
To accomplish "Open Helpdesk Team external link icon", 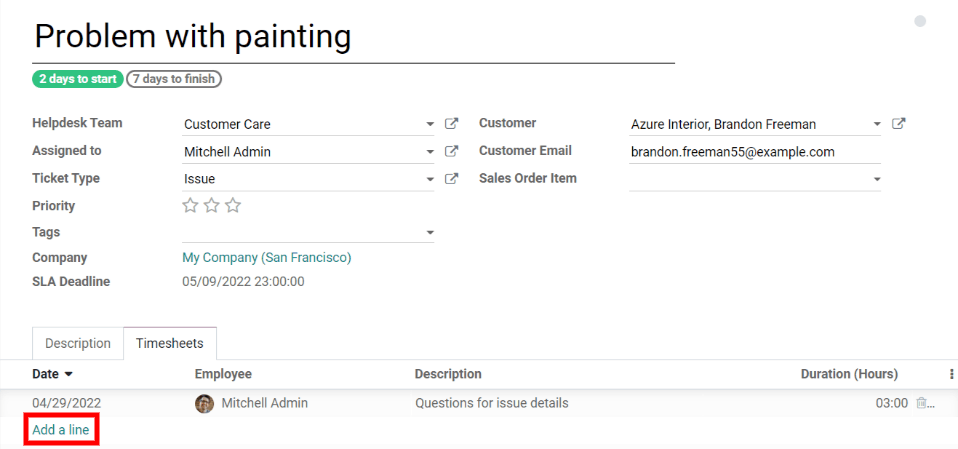I will 452,124.
